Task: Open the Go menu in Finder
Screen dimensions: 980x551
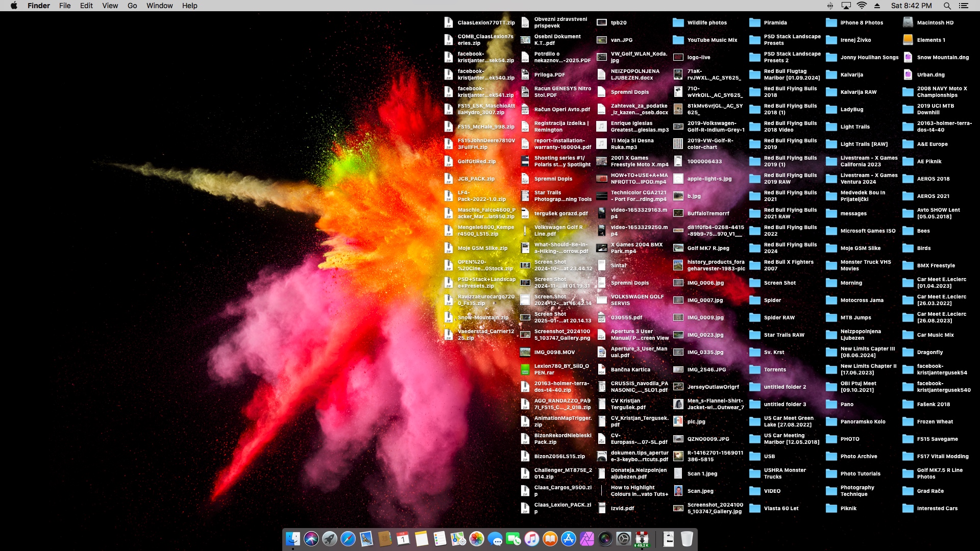Action: (x=132, y=6)
